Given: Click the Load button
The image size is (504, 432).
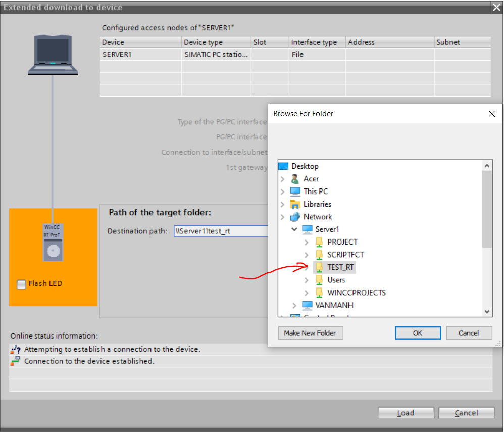Looking at the screenshot, I should pos(406,413).
